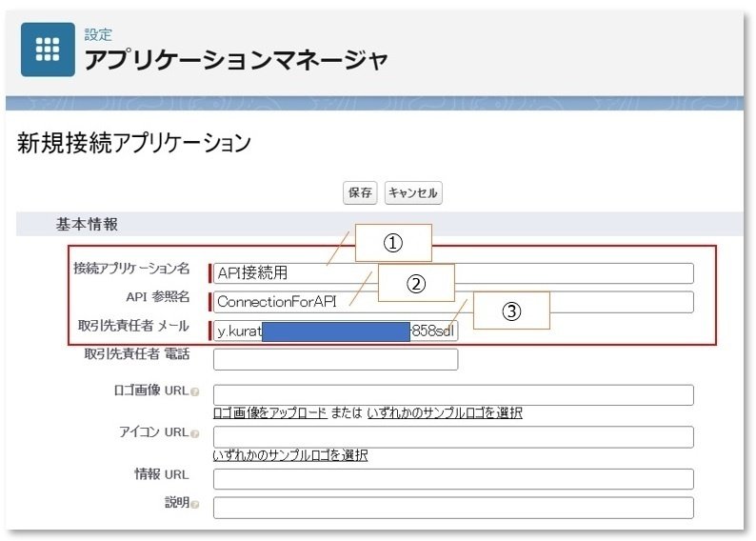Image resolution: width=756 pixels, height=541 pixels.
Task: Open the ロゴ画像をアップロード link
Action: 270,413
